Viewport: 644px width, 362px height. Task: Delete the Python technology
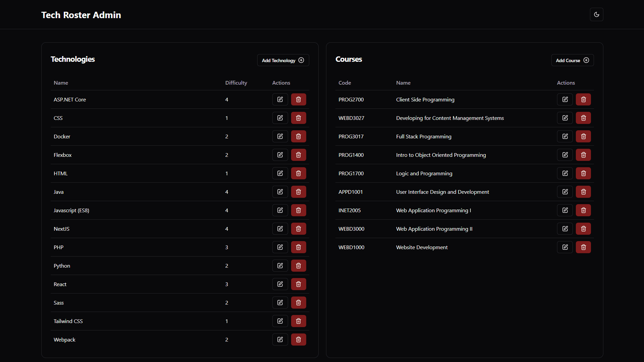point(298,266)
